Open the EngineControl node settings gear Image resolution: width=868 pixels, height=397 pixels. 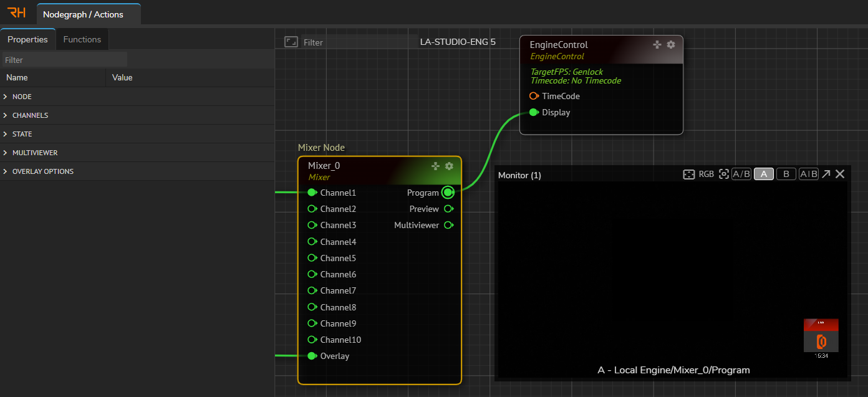(671, 45)
